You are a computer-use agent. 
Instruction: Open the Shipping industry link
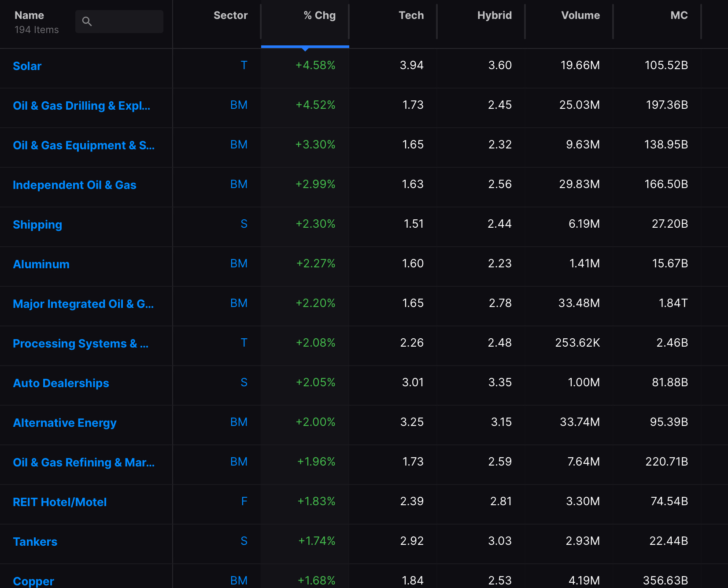[x=37, y=225]
